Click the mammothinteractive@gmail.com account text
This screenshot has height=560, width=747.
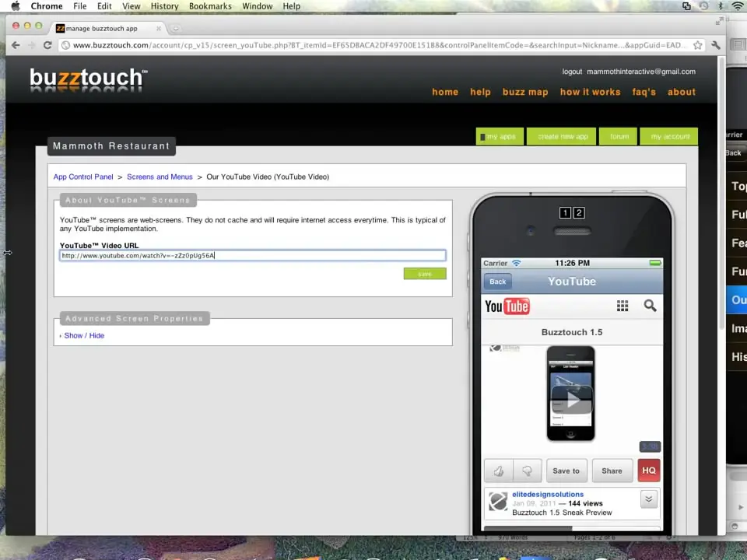click(641, 72)
